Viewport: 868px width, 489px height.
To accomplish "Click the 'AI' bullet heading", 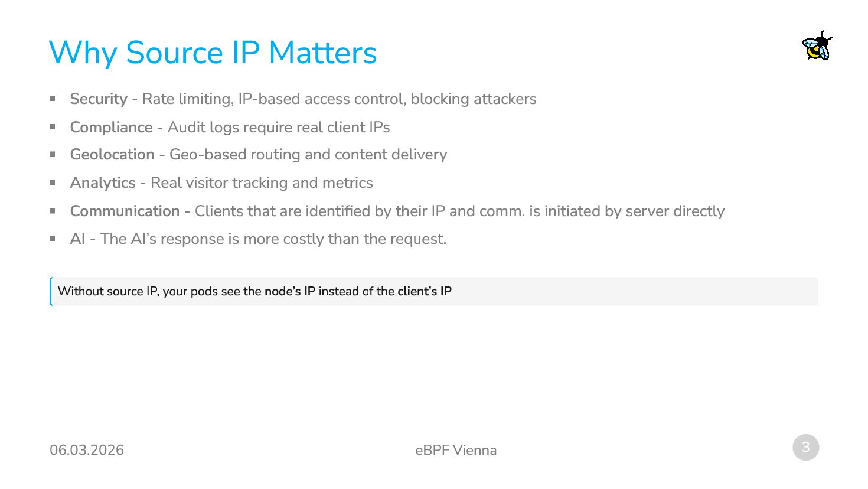I will click(77, 239).
